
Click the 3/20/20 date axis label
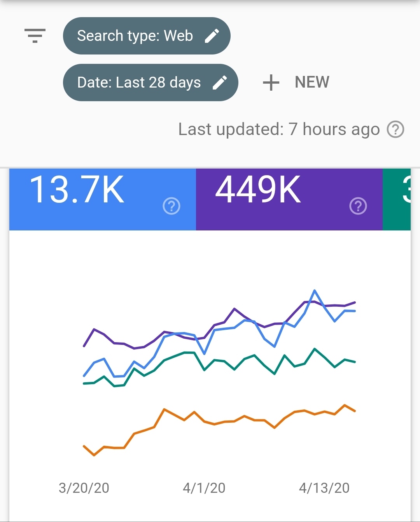[84, 488]
